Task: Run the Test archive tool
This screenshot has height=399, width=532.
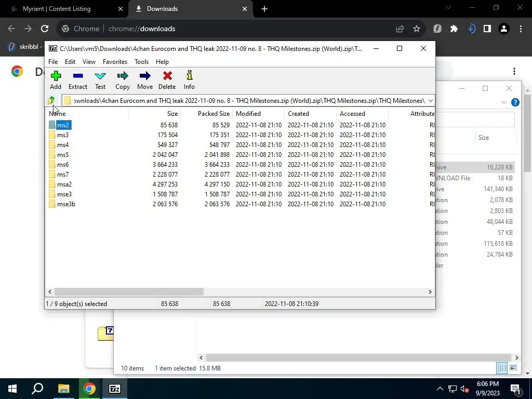Action: (100, 80)
